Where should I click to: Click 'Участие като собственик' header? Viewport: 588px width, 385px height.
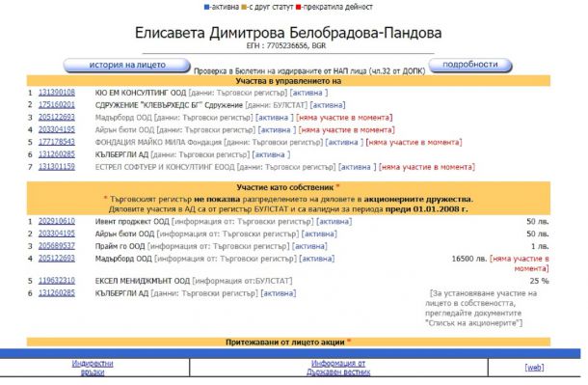point(285,187)
